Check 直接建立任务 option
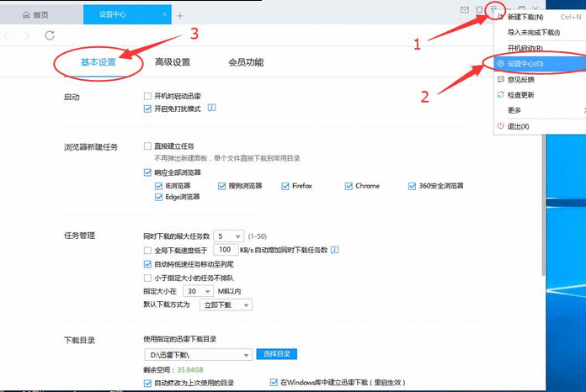Image resolution: width=586 pixels, height=392 pixels. click(x=147, y=146)
